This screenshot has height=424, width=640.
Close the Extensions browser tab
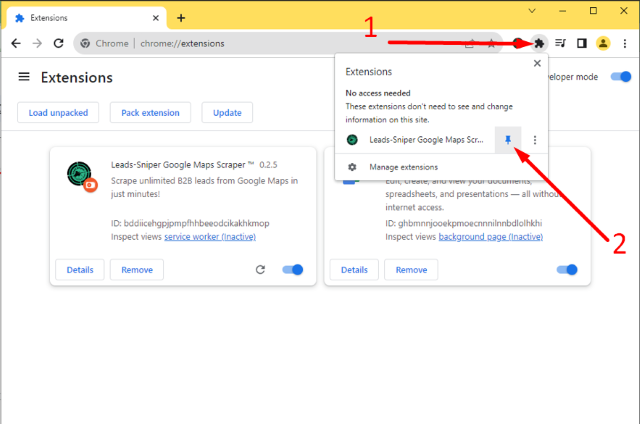(x=156, y=18)
